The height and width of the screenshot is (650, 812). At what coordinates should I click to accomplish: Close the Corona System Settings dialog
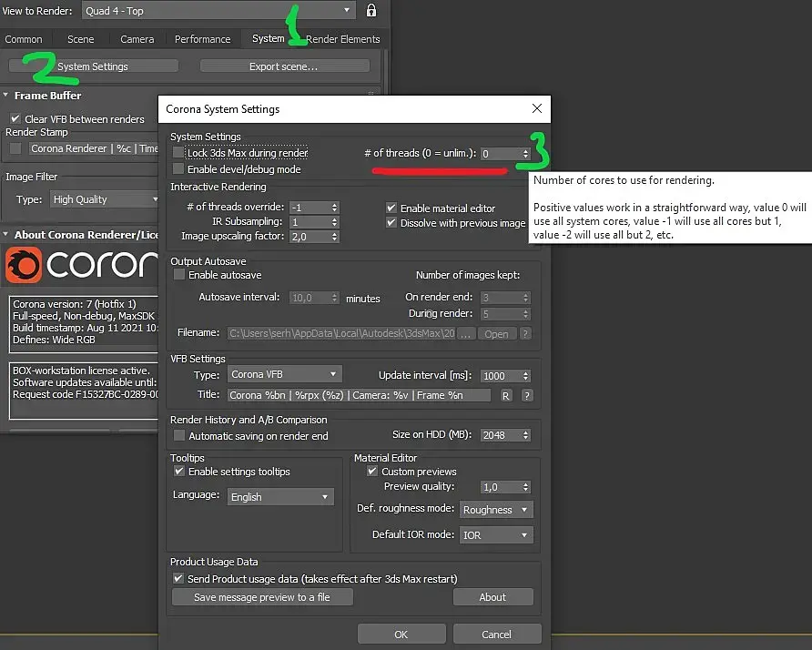537,108
